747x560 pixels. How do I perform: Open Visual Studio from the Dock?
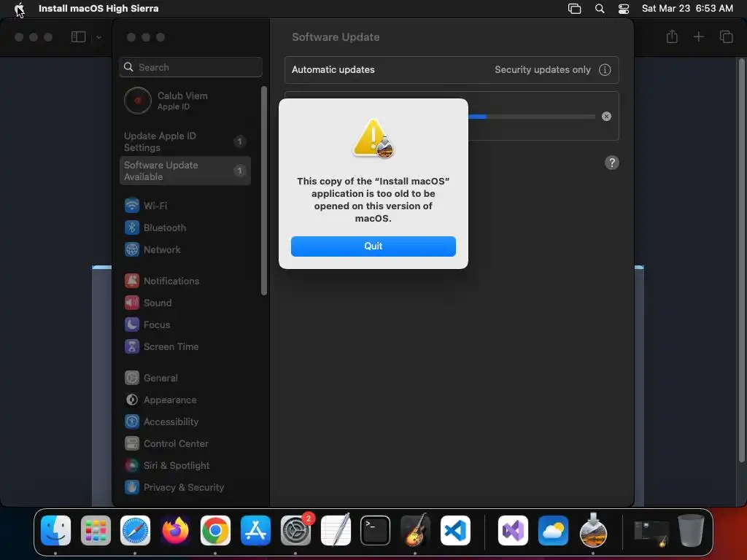point(513,531)
